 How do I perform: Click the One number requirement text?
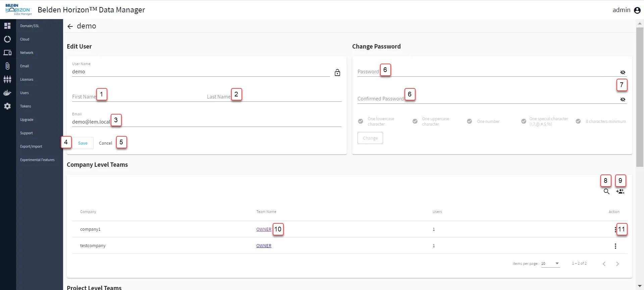click(488, 122)
